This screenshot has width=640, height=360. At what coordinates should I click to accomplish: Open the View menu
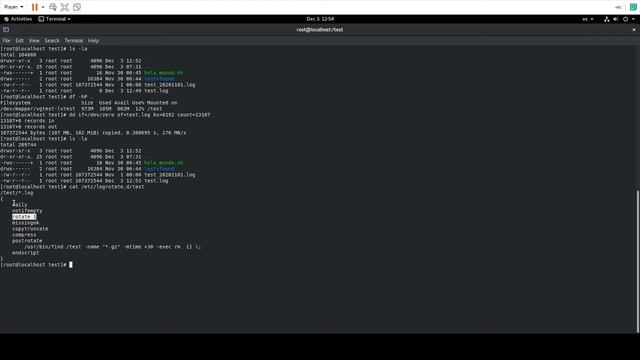34,40
